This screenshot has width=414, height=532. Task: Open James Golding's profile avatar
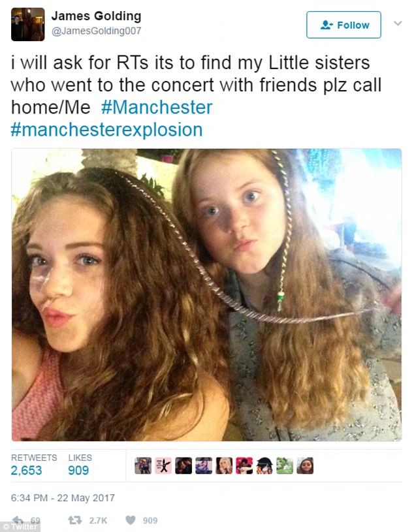pos(28,24)
